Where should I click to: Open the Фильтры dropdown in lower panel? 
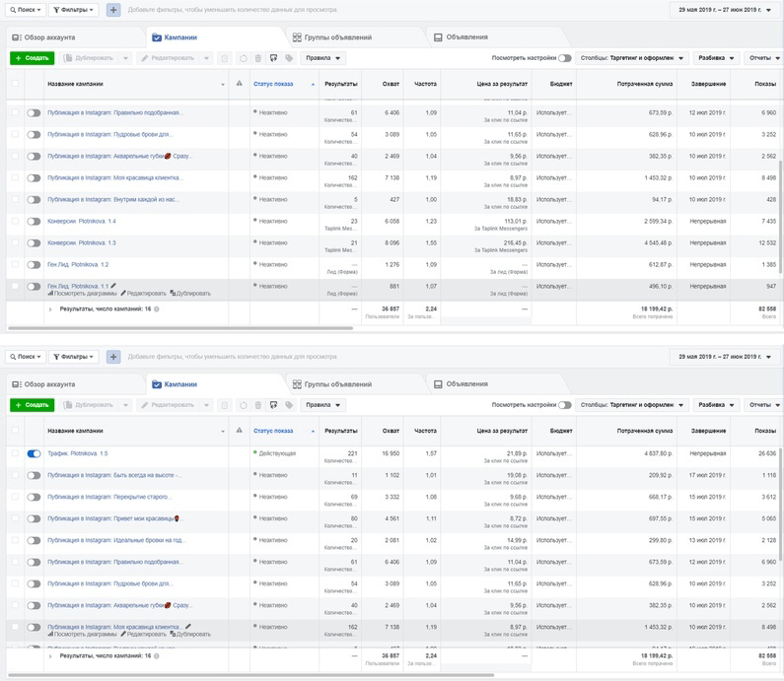point(74,357)
